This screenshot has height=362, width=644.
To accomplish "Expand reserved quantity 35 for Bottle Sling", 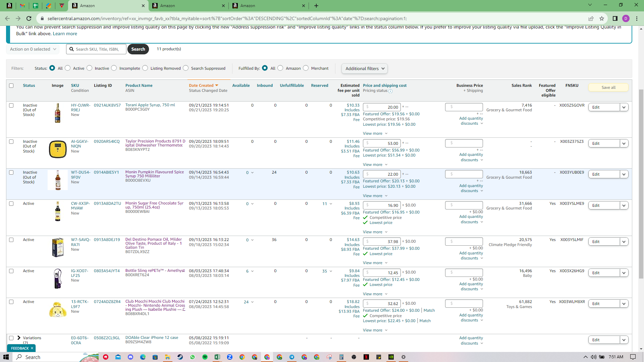I will tap(327, 271).
